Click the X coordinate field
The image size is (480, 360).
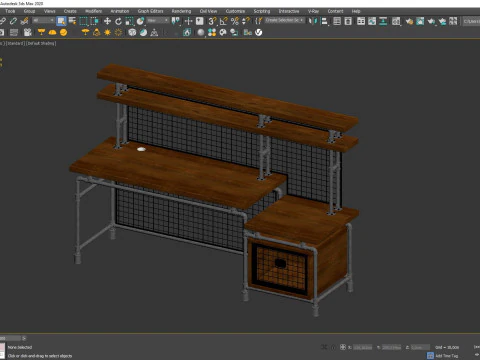[362, 347]
